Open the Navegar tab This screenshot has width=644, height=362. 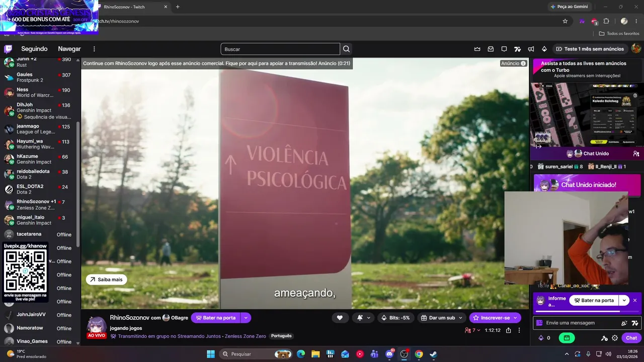point(69,49)
